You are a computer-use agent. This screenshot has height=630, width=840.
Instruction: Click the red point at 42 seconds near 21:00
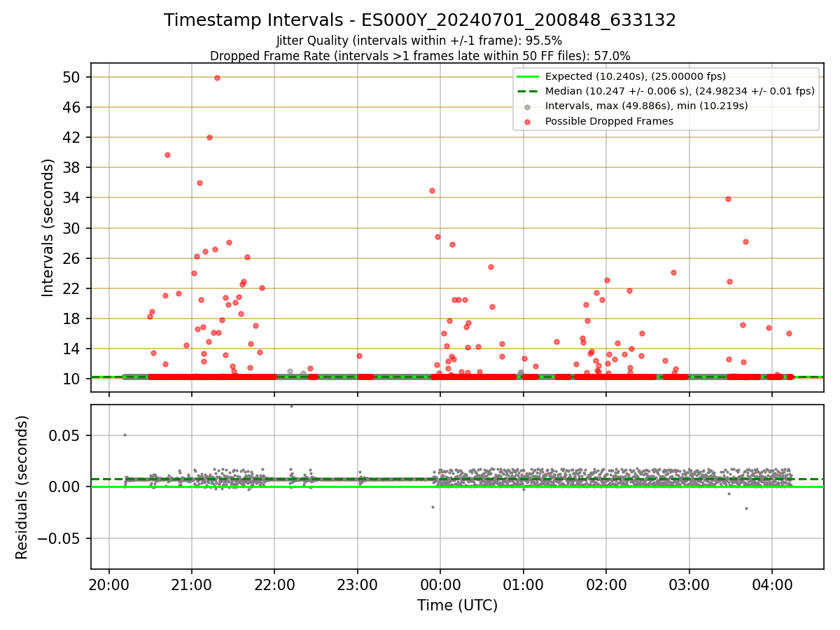[x=209, y=137]
